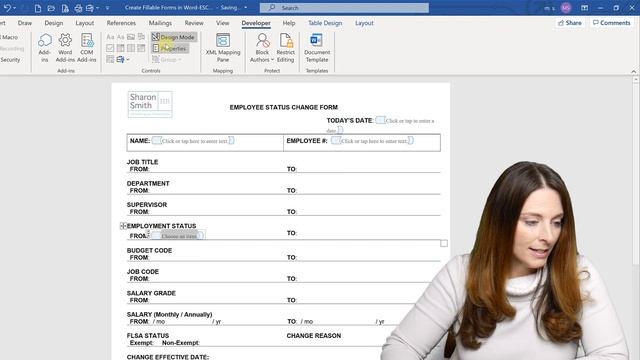Screen dimensions: 640x360
Task: Open a file via the folder icon
Action: pos(51,8)
